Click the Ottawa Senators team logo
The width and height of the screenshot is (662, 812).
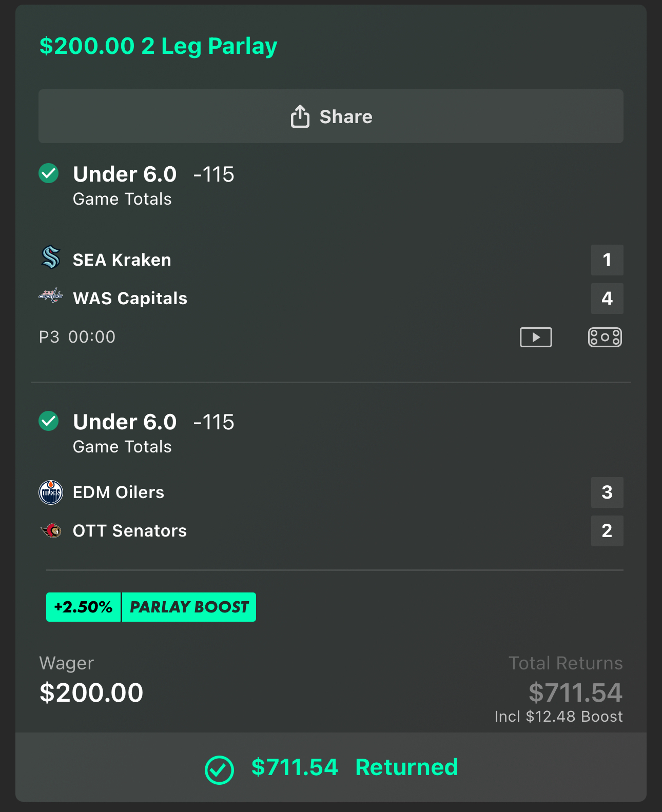pyautogui.click(x=51, y=530)
